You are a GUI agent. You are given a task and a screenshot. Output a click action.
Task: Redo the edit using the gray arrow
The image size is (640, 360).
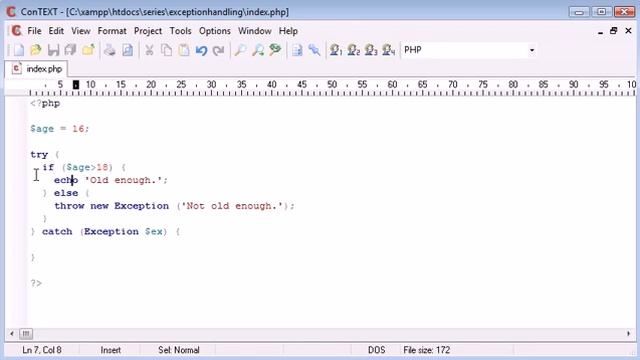219,50
